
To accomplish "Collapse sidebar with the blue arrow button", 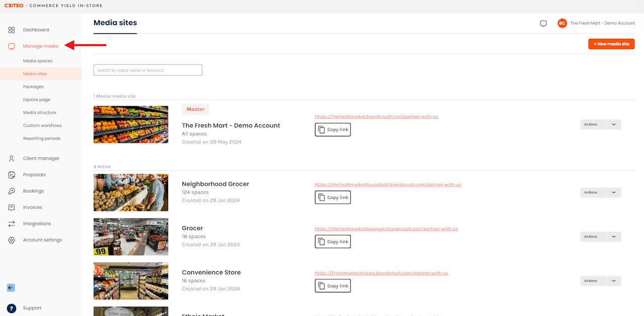I will pyautogui.click(x=11, y=288).
